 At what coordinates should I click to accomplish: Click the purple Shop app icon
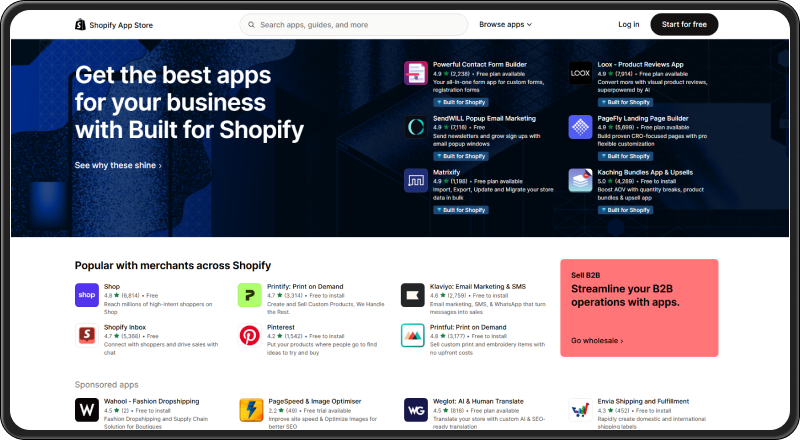(87, 295)
